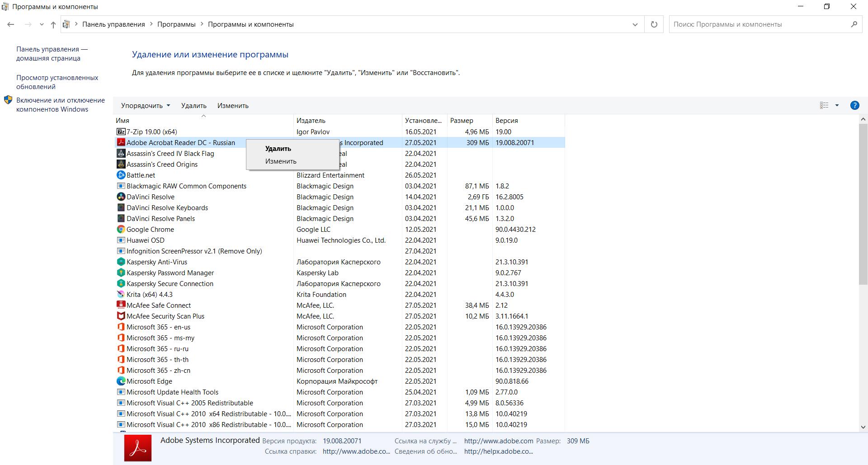Sort by the Размер column header
This screenshot has width=868, height=465.
470,121
